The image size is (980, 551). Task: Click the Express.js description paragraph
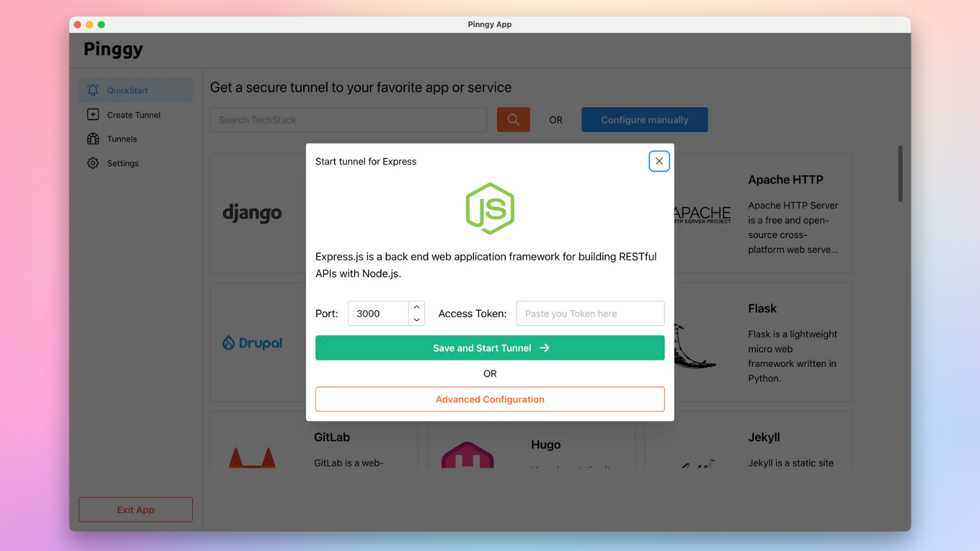point(486,265)
